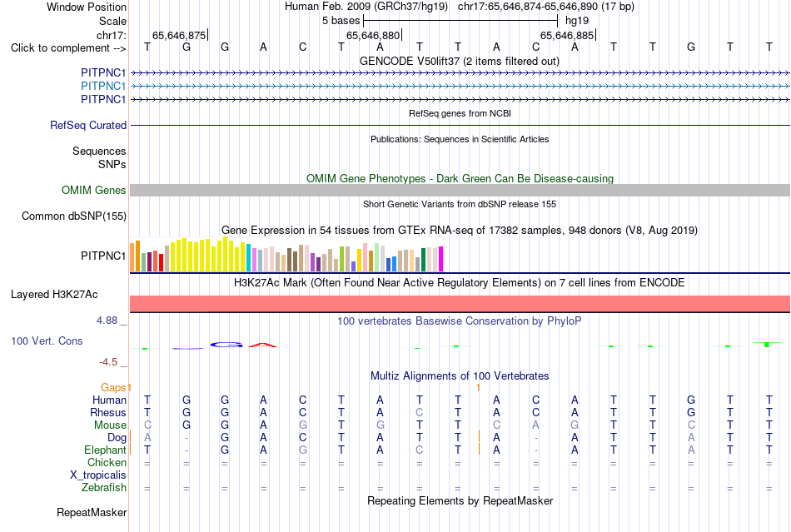Click the cyan bar in GTEx chart
Screen dimensions: 791x532
[249, 258]
